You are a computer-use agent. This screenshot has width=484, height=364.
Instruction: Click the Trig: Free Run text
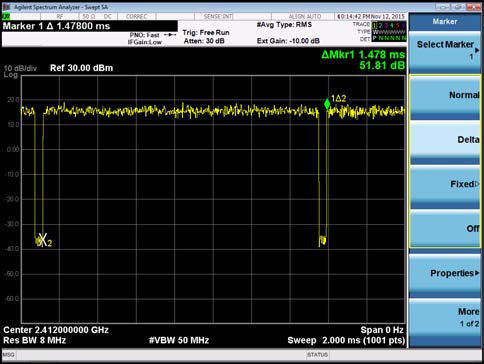tap(206, 33)
